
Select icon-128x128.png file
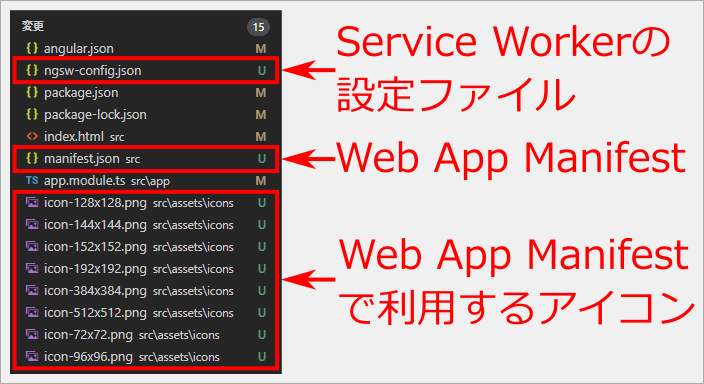tap(146, 203)
